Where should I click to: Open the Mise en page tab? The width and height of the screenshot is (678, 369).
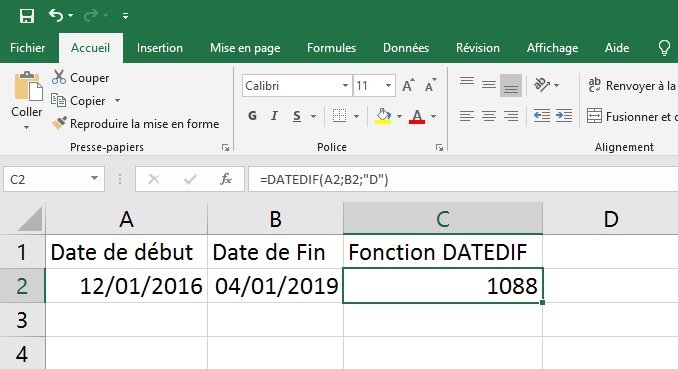245,48
